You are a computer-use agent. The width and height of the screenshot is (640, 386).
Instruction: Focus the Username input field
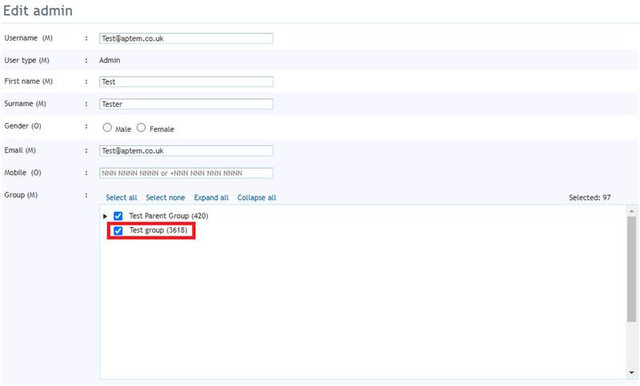[186, 38]
